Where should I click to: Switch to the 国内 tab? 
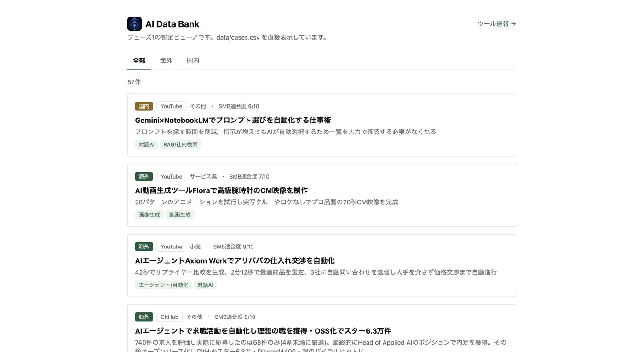click(193, 61)
